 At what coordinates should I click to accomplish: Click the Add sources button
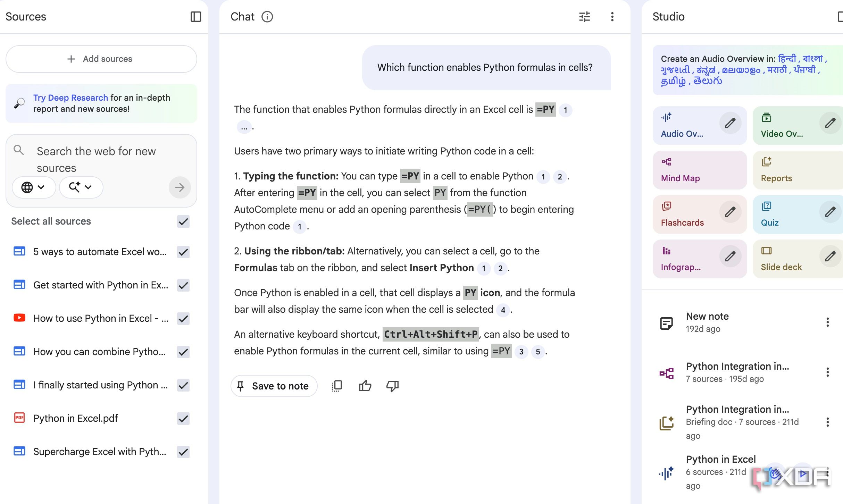[x=101, y=59]
